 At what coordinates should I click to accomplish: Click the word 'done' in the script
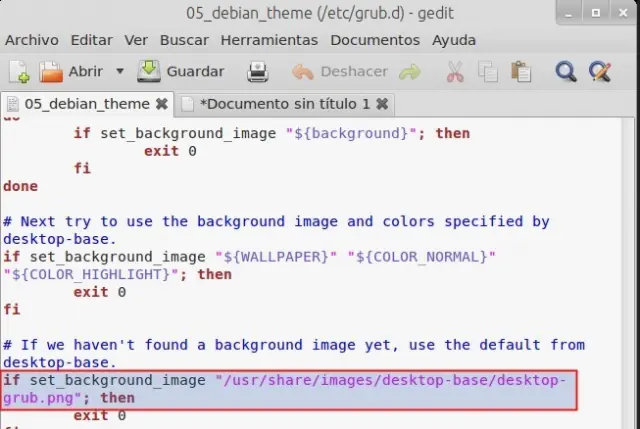(x=20, y=186)
